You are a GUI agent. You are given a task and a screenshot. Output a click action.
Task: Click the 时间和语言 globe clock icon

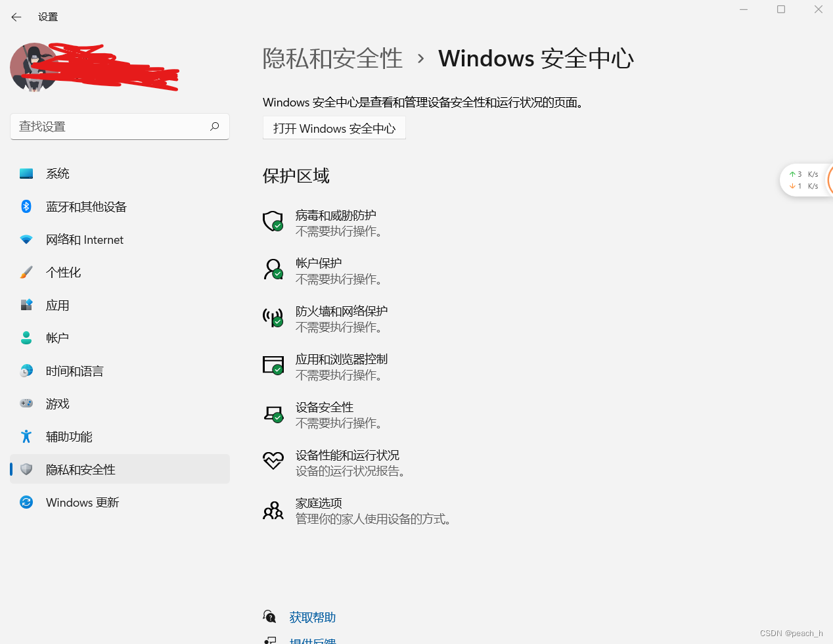click(26, 371)
